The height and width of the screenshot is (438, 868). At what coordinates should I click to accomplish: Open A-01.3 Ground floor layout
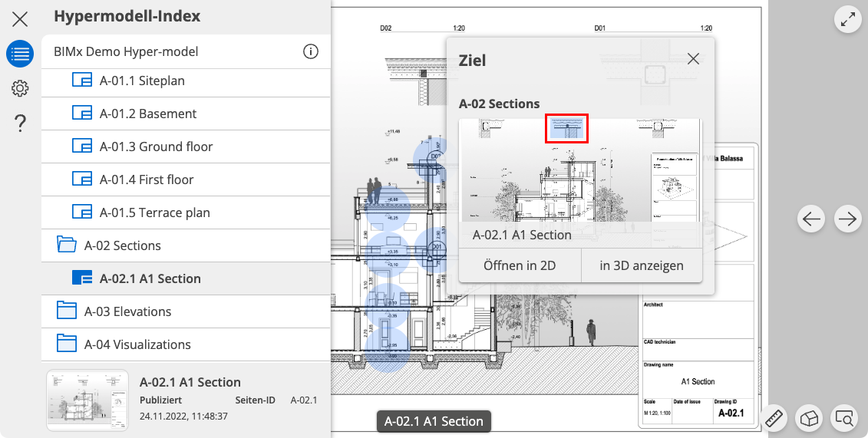click(x=186, y=147)
